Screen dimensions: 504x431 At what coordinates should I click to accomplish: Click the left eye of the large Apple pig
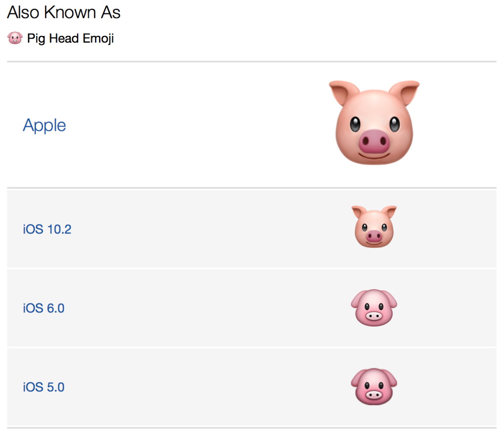(x=355, y=125)
